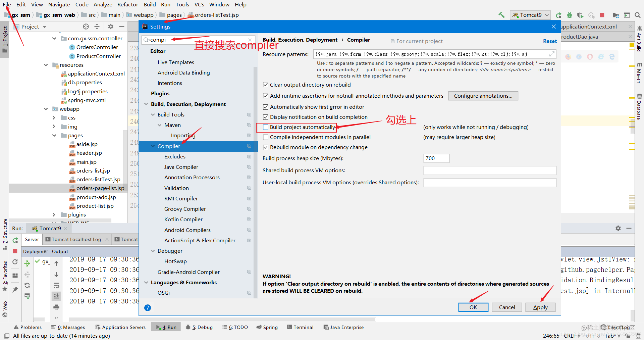Collapse the pages folder in project tree
Viewport: 644px width, 340px height.
(54, 136)
